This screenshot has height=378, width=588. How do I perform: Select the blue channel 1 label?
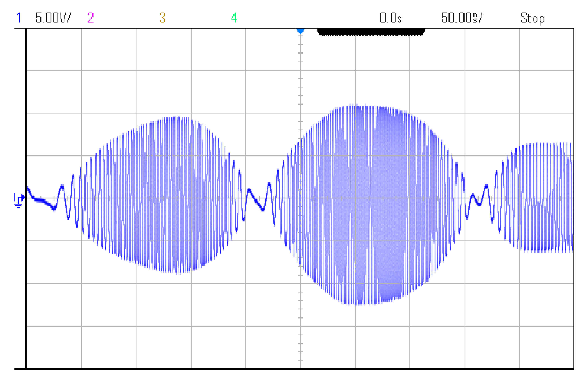click(19, 18)
